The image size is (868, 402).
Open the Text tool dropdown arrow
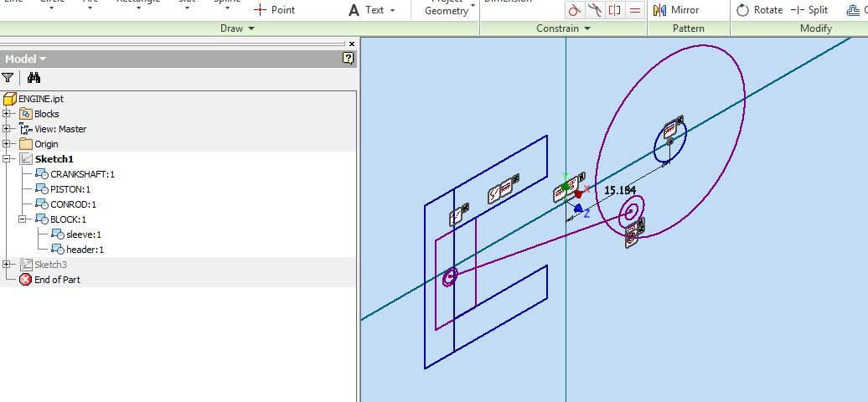392,10
